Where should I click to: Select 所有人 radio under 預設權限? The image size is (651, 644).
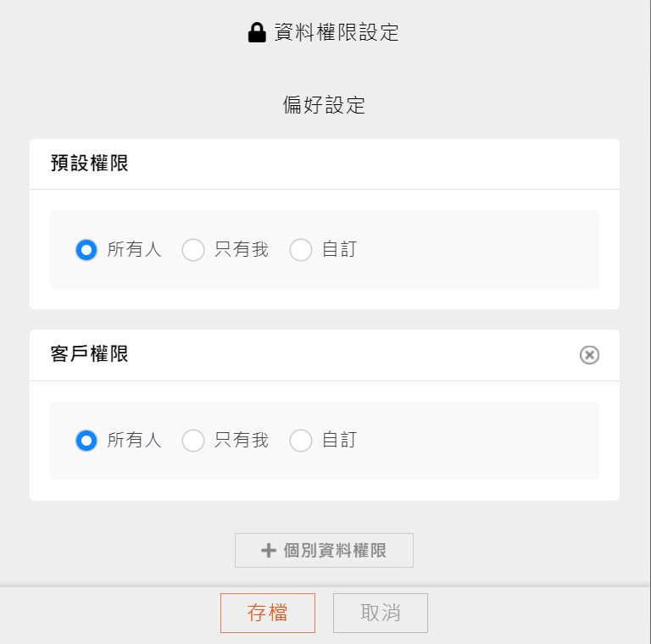86,250
